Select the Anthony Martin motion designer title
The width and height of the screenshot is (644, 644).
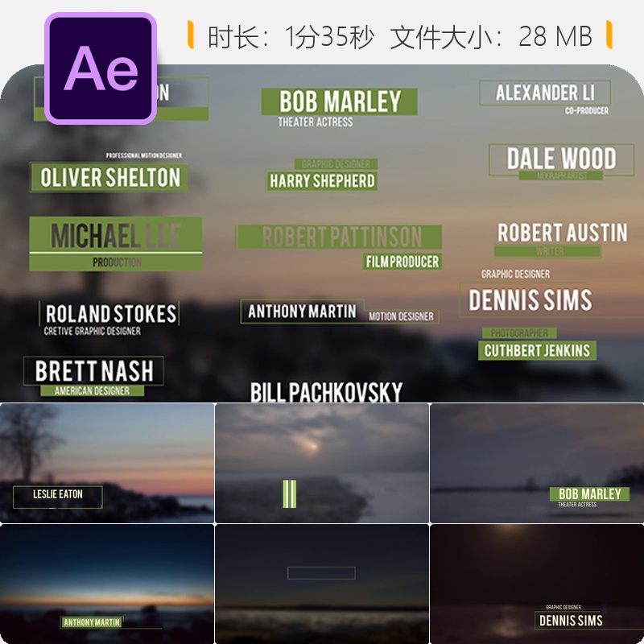point(340,312)
